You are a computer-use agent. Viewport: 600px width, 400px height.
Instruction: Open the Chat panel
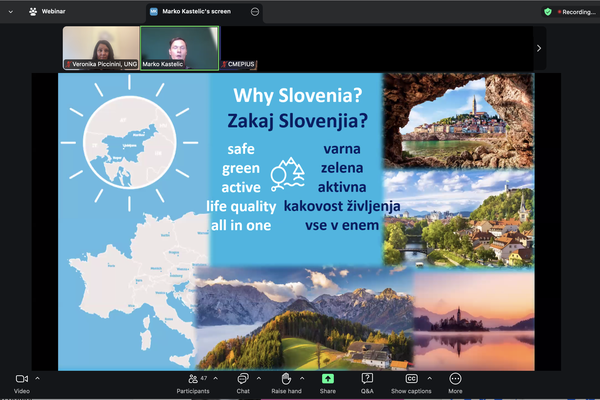point(243,384)
